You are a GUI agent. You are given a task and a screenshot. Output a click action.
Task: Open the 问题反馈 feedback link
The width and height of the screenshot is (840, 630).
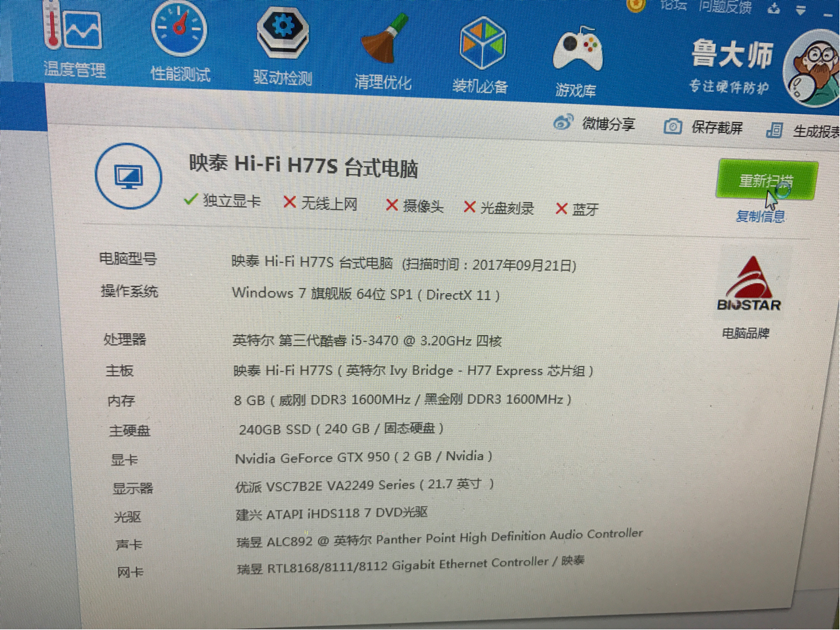click(725, 7)
